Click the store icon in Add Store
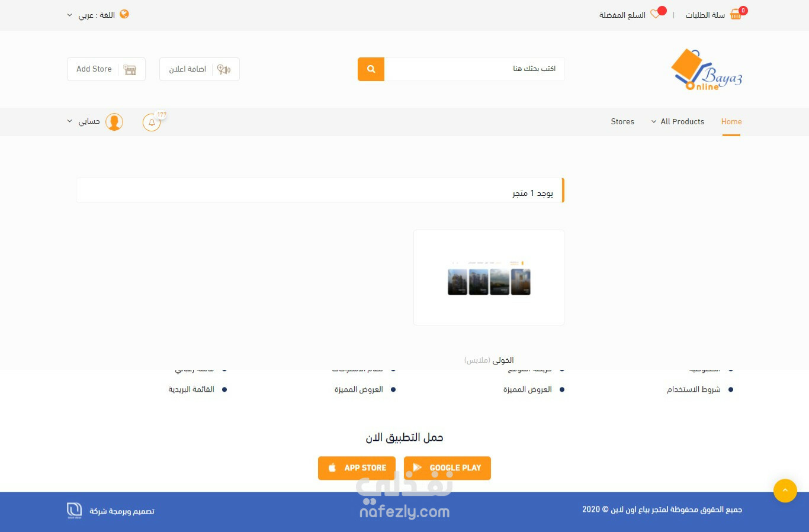This screenshot has height=532, width=809. click(x=130, y=69)
